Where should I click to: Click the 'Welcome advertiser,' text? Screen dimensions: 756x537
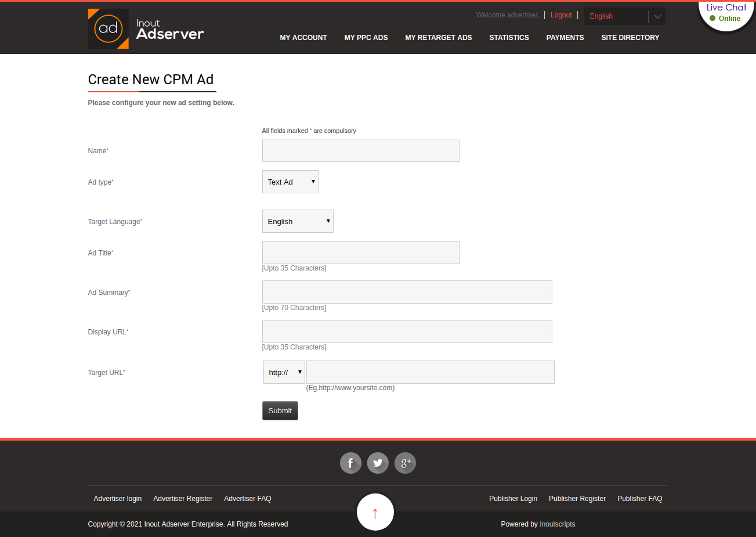(x=508, y=15)
